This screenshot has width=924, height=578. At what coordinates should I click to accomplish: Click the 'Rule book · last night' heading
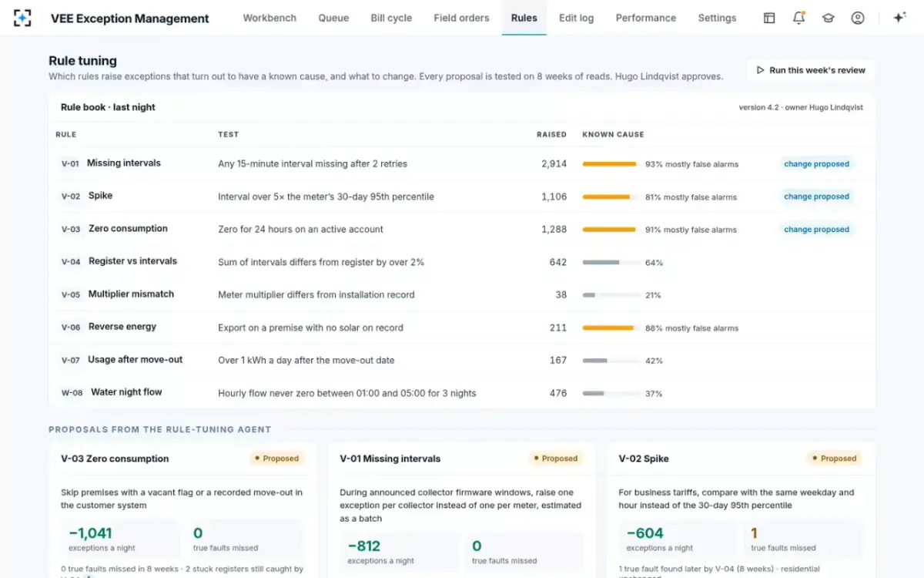tap(108, 107)
